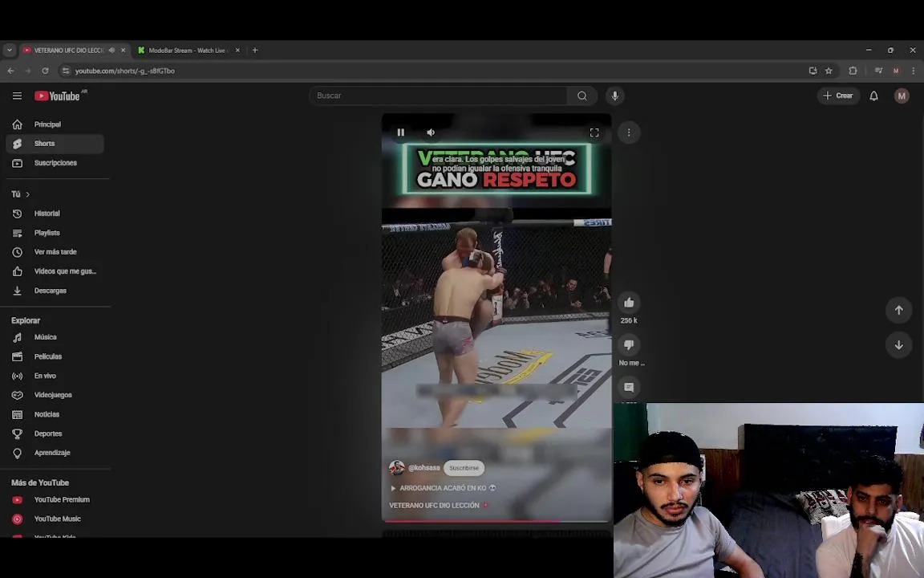Open the tab search dropdown arrow
Image resolution: width=924 pixels, height=578 pixels.
pos(9,50)
